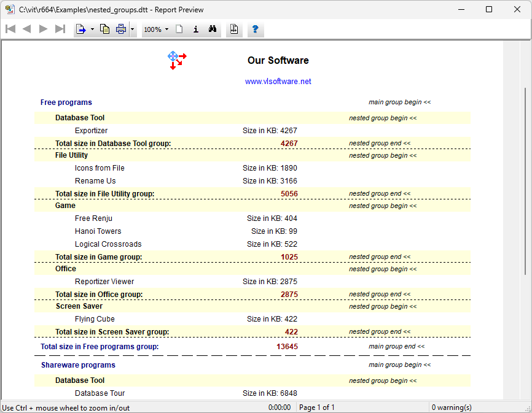532x413 pixels.
Task: Click the red arrows logo image
Action: (x=177, y=60)
